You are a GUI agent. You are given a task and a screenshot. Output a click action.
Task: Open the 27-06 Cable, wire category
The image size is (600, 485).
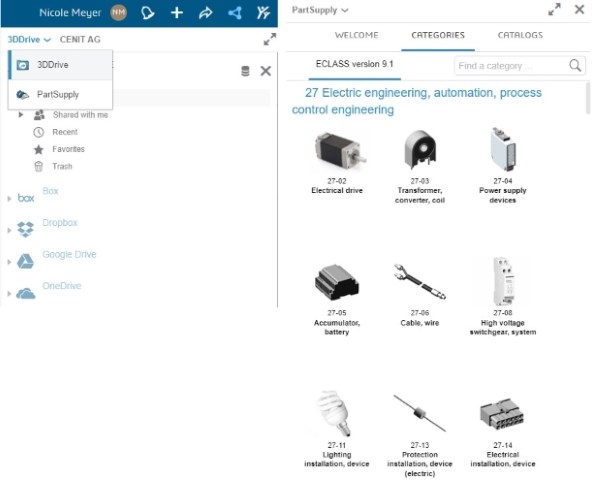click(x=420, y=295)
